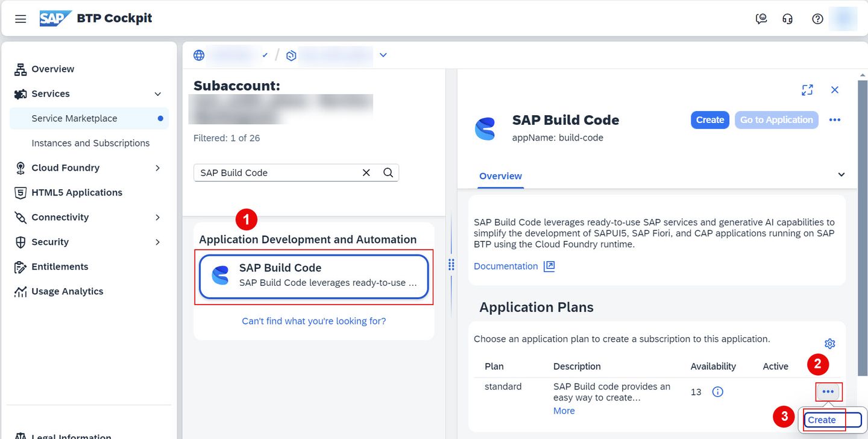Expand the Connectivity section

pos(158,217)
